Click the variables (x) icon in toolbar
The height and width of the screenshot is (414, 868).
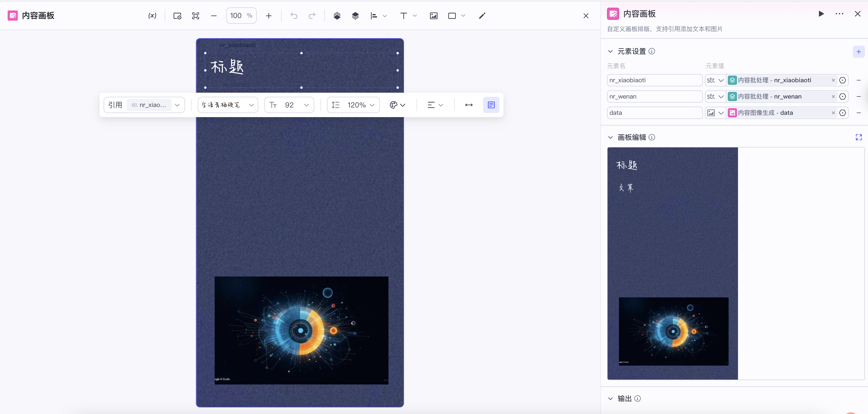pos(152,16)
